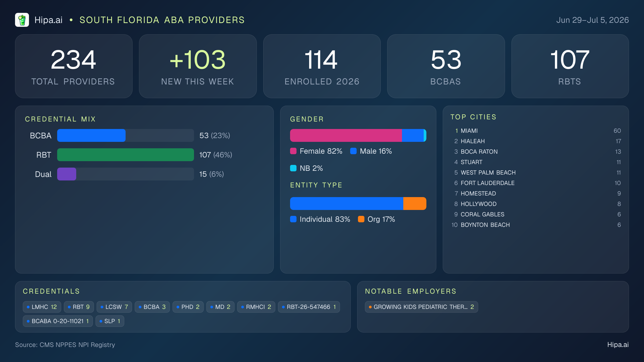This screenshot has height=362, width=644.
Task: Click the blue Male legend swatch
Action: [353, 151]
